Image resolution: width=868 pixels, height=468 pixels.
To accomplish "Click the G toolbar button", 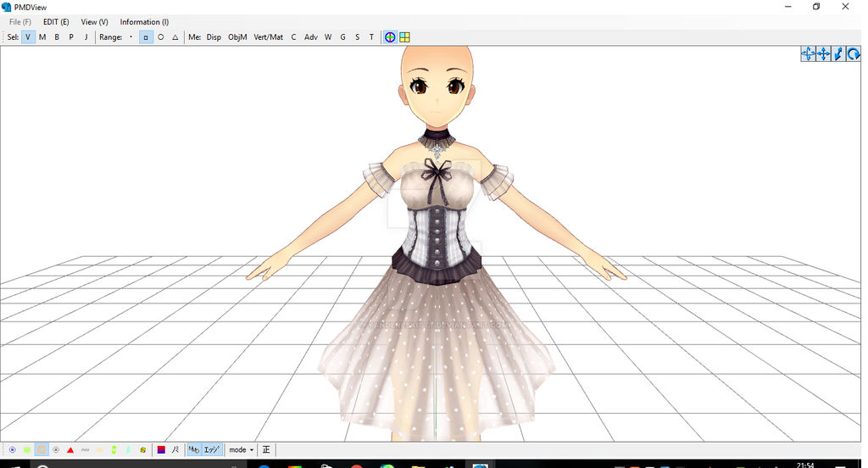I will (342, 37).
